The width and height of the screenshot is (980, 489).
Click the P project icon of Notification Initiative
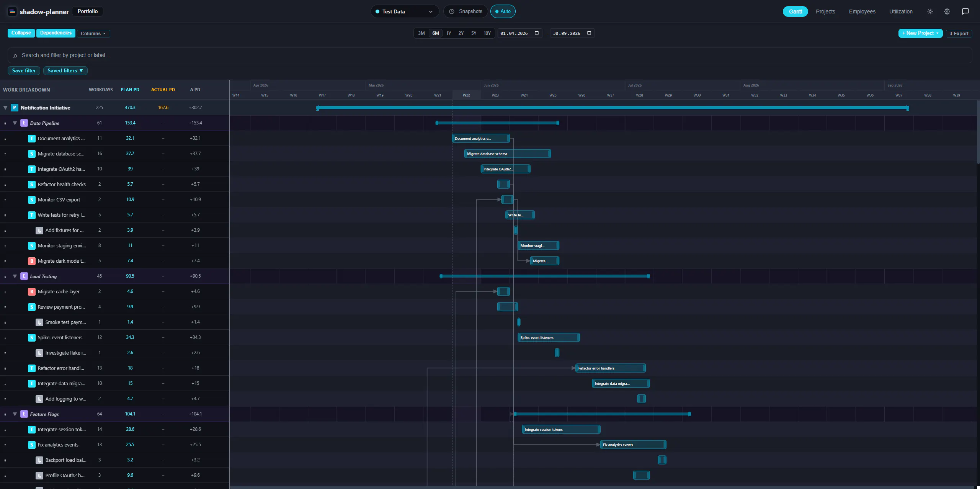pyautogui.click(x=15, y=108)
